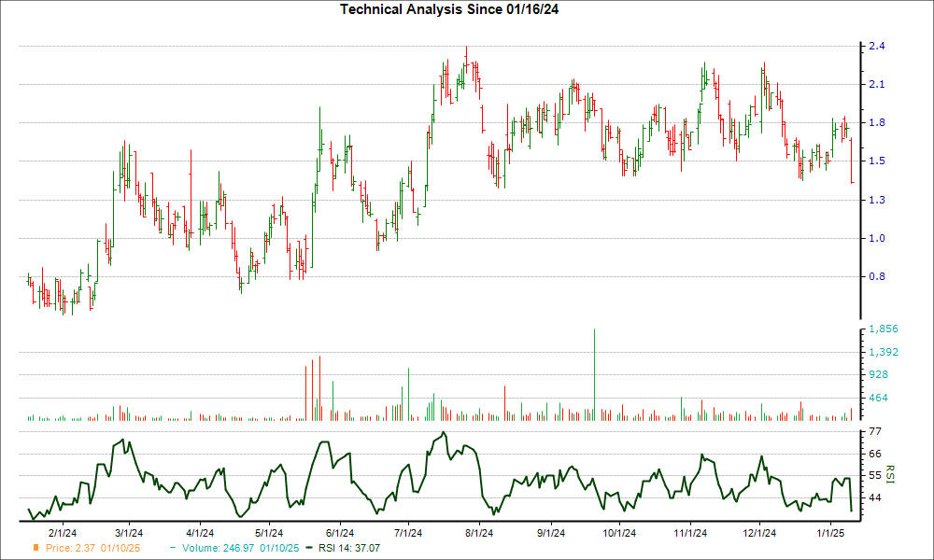Select the 1/25 date axis label
The height and width of the screenshot is (560, 934).
[829, 530]
